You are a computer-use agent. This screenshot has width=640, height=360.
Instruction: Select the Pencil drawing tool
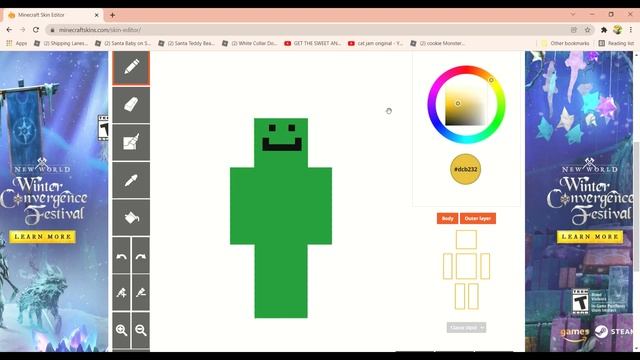(x=131, y=68)
